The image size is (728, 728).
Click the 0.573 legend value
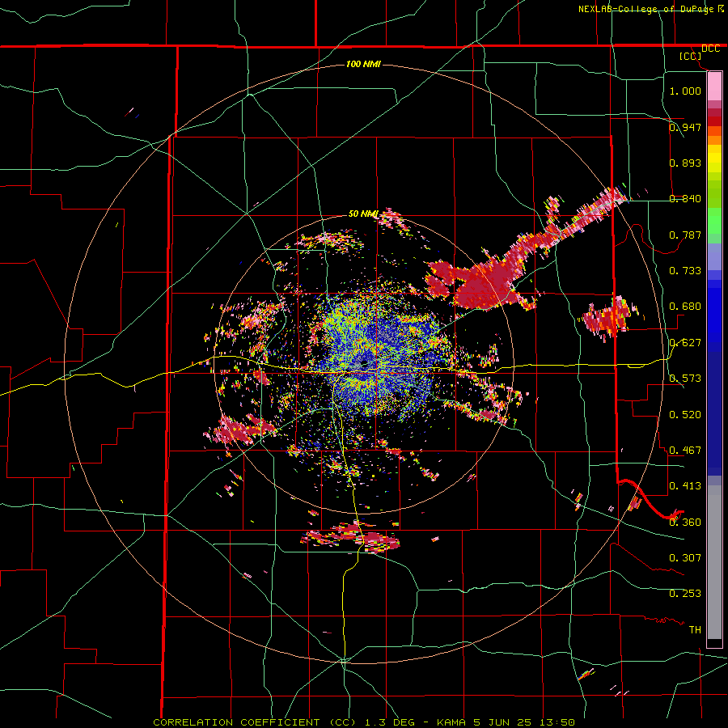point(685,379)
